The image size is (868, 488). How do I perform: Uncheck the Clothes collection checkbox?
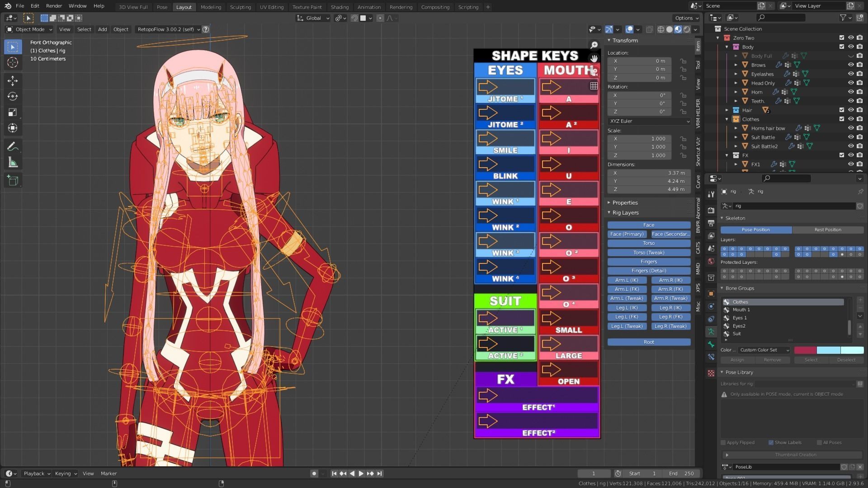(x=841, y=119)
